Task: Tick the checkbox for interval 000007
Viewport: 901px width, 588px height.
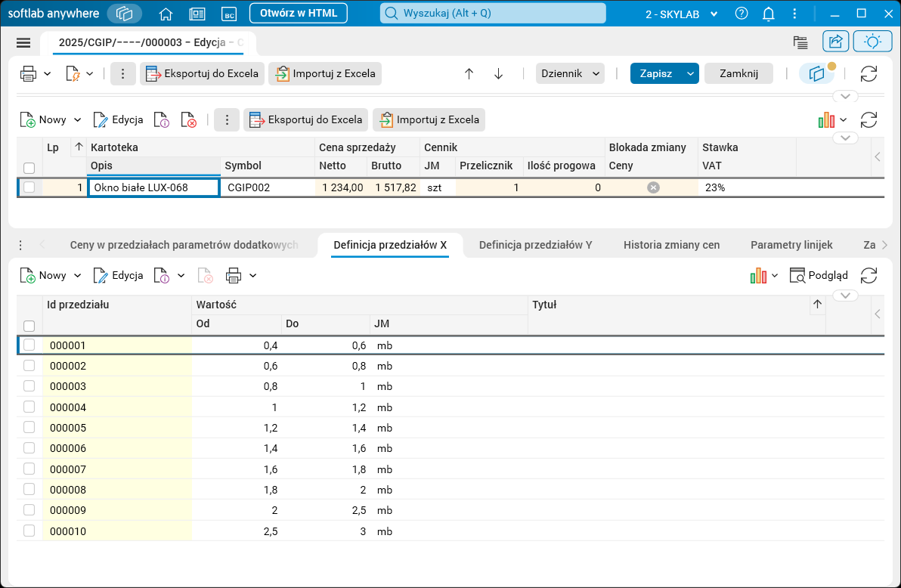Action: click(x=29, y=469)
